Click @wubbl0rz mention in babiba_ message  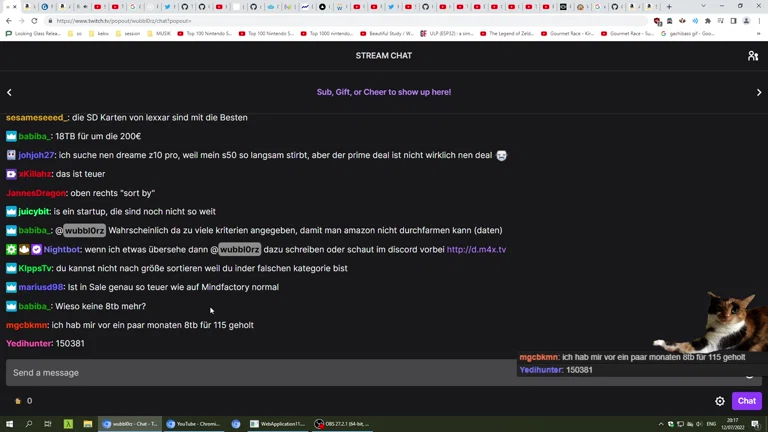(84, 230)
